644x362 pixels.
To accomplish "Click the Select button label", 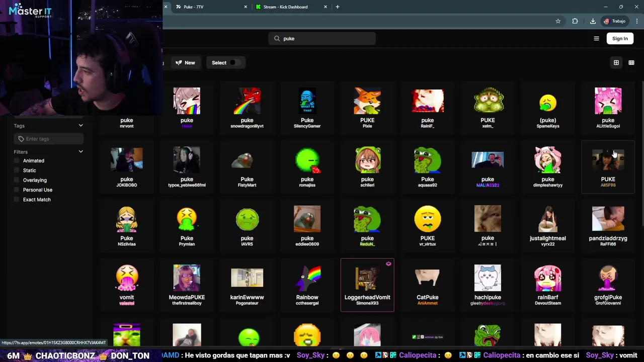I will pyautogui.click(x=219, y=63).
